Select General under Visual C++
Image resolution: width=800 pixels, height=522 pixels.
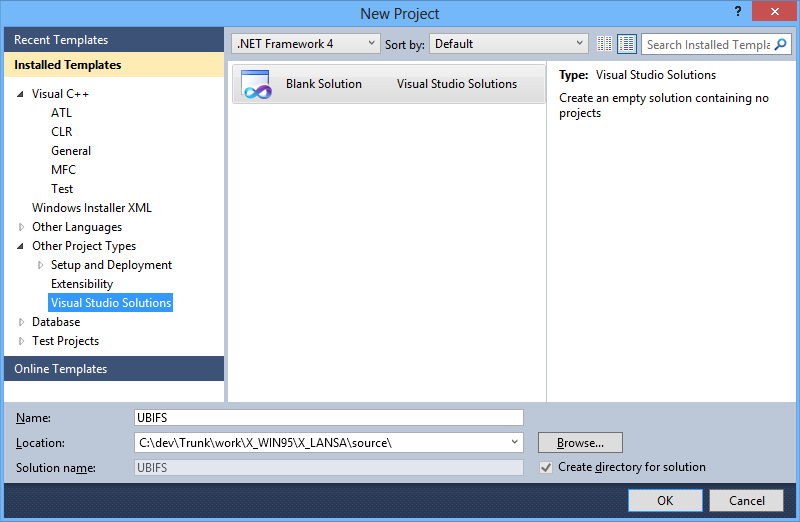click(x=71, y=151)
